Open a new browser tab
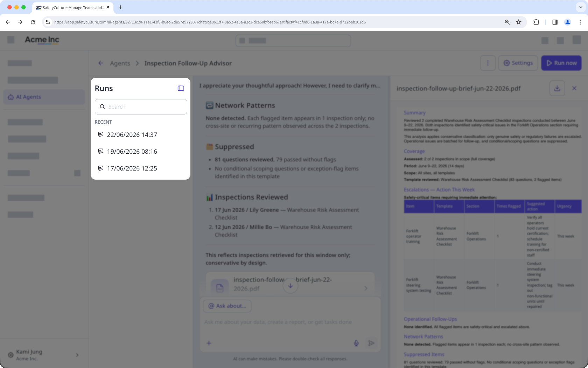588x368 pixels. (120, 7)
